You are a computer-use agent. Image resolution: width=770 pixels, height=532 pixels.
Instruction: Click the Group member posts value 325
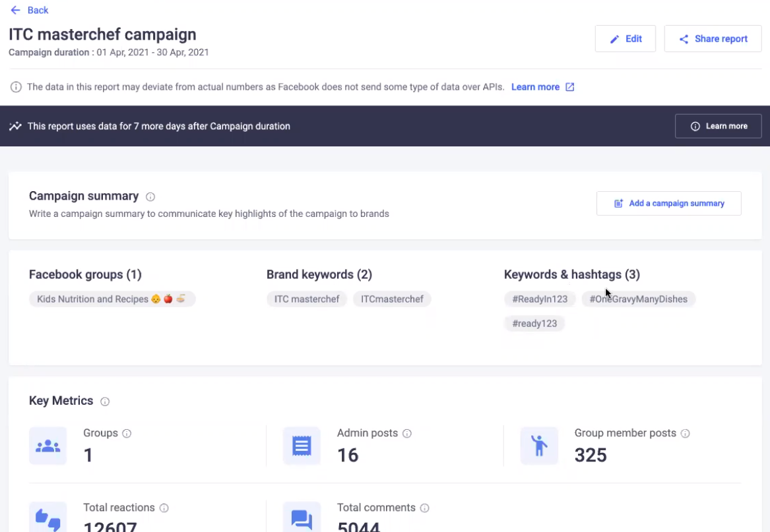(x=591, y=456)
